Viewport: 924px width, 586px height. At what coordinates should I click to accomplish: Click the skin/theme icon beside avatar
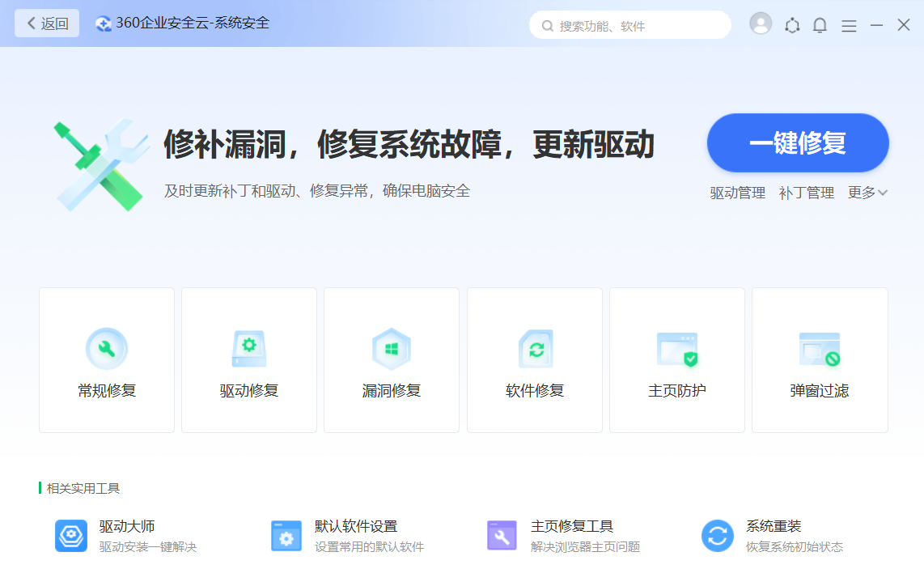point(792,26)
